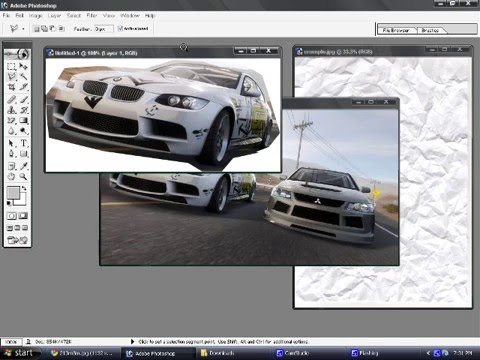
Task: Select the Polygonal Lasso tool in toolbox
Action: tap(11, 77)
